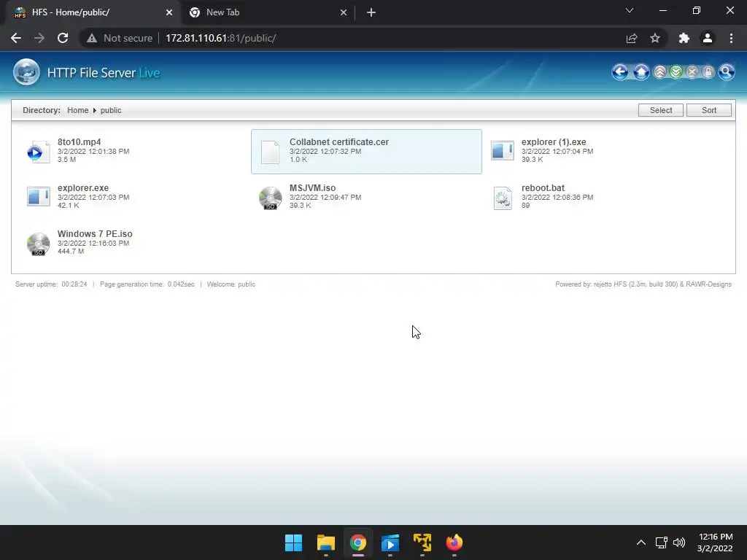Click the MSJVM.iso disc icon
This screenshot has width=747, height=560.
tap(270, 198)
